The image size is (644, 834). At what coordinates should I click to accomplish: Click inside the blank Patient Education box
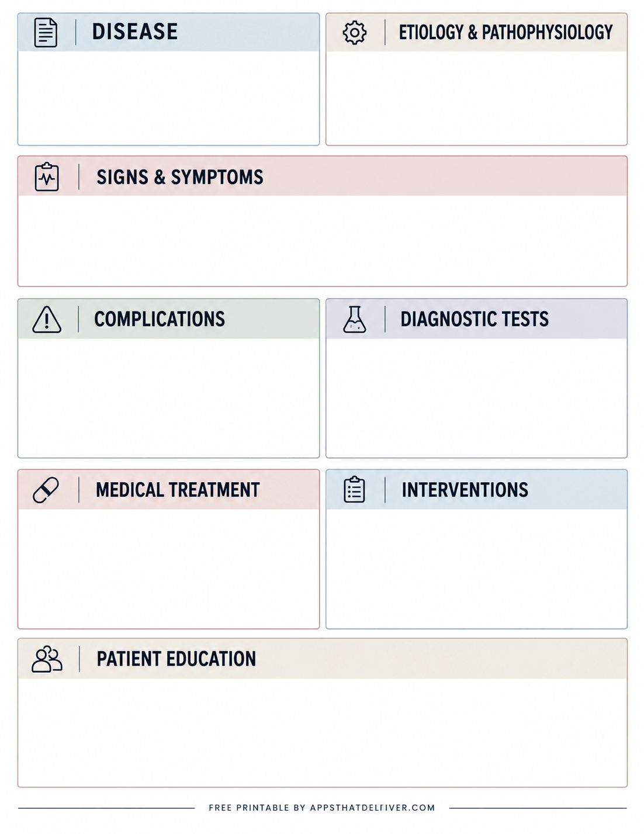click(323, 732)
